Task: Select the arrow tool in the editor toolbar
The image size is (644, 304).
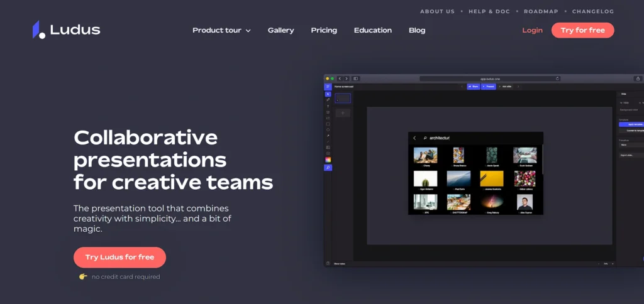Action: click(x=328, y=136)
